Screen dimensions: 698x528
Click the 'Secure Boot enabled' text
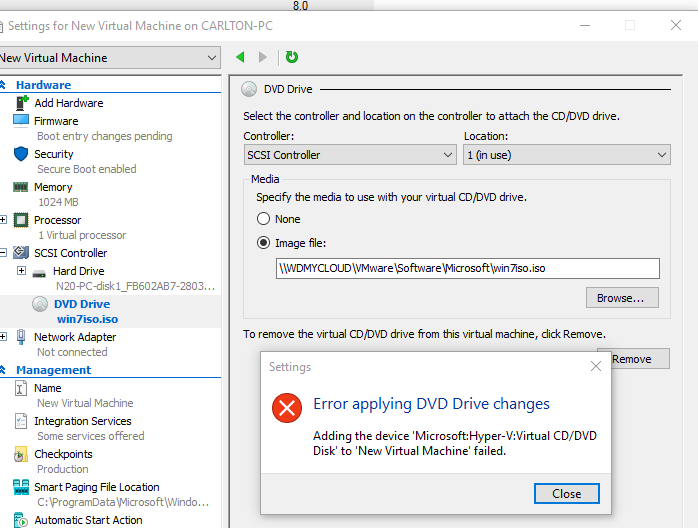[87, 169]
